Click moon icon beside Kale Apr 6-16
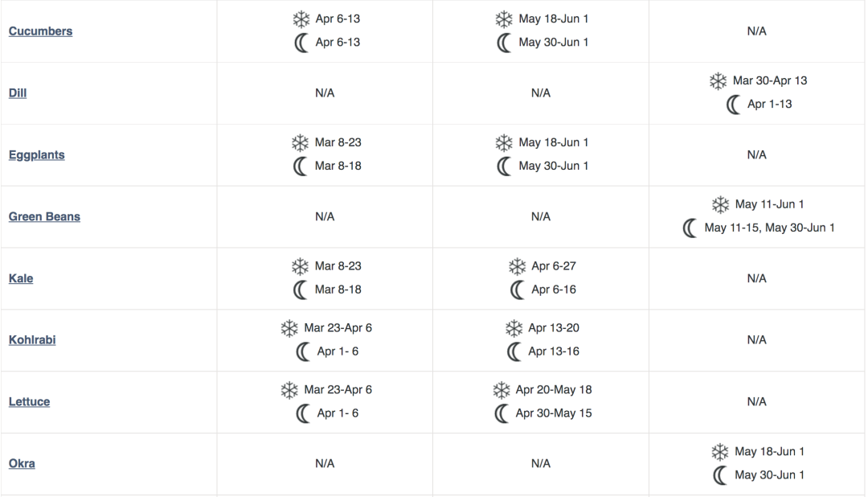 517,290
